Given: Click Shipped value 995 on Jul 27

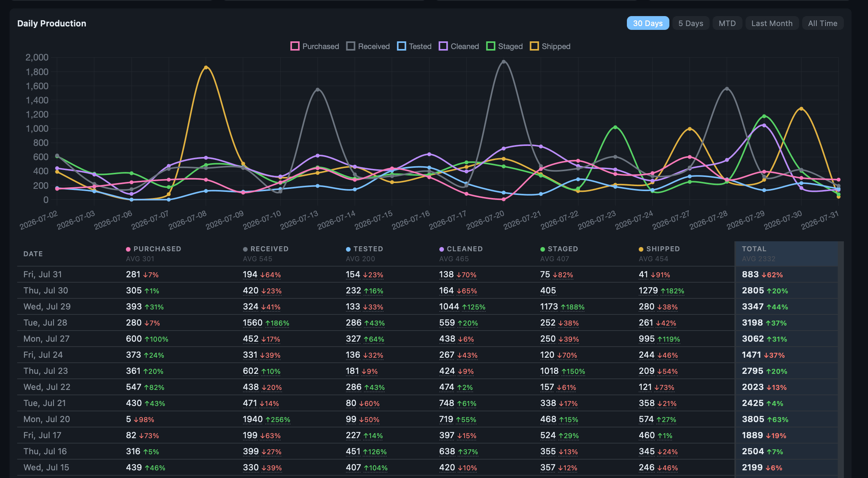Looking at the screenshot, I should pos(646,339).
